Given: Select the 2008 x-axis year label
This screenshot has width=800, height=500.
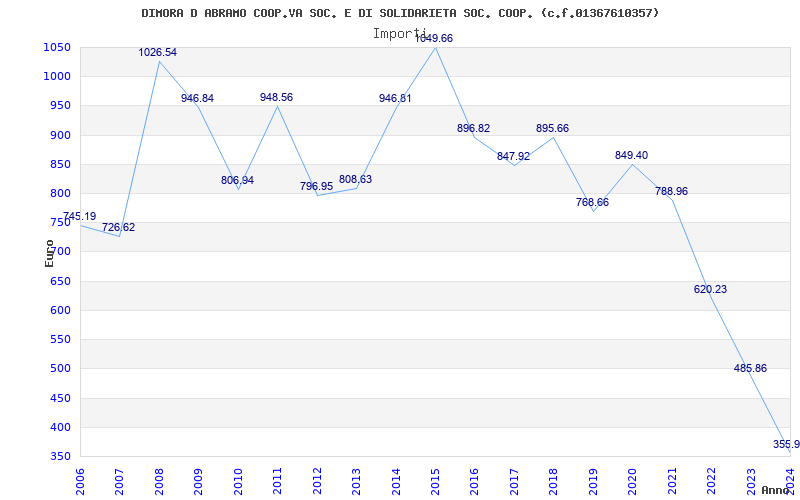Looking at the screenshot, I should 159,482.
